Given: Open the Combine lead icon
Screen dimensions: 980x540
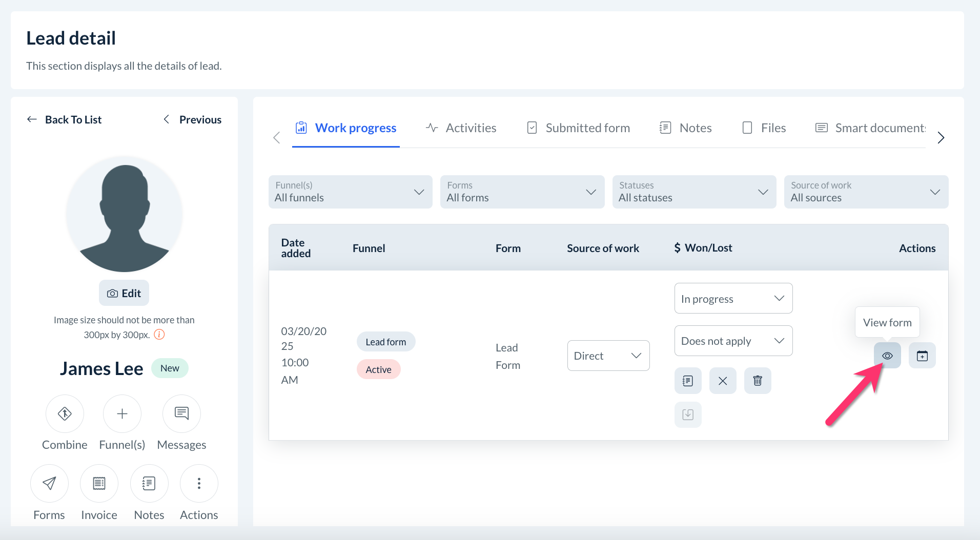Looking at the screenshot, I should [65, 414].
